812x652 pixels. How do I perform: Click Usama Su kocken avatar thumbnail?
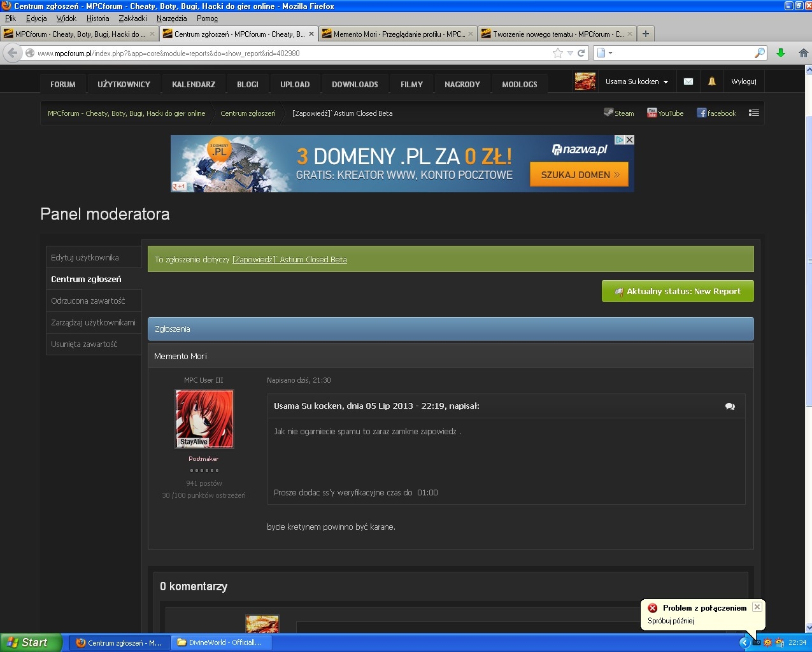click(585, 81)
